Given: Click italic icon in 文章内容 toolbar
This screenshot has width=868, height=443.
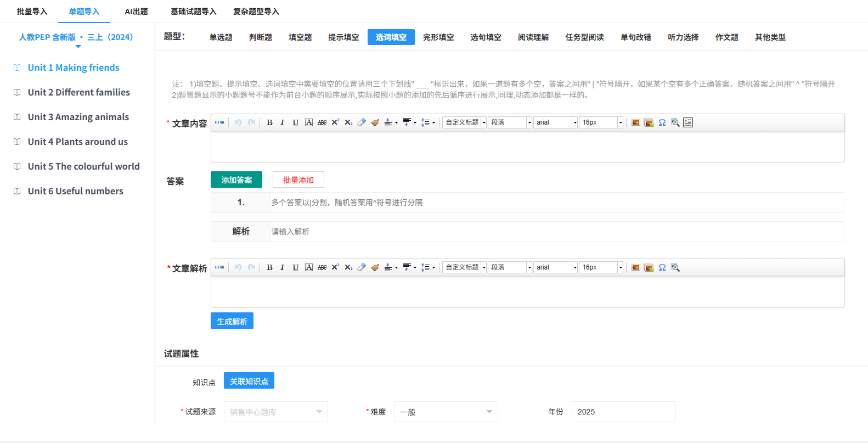Looking at the screenshot, I should point(282,122).
